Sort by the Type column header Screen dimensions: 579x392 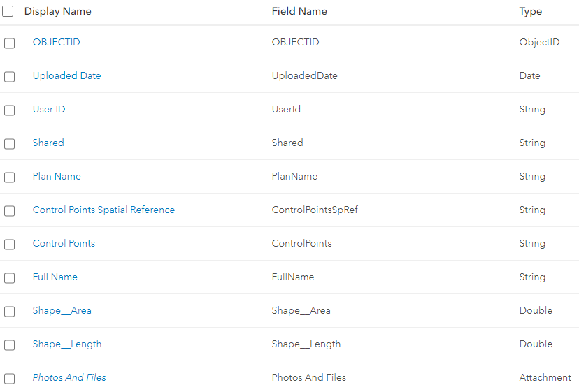[530, 11]
